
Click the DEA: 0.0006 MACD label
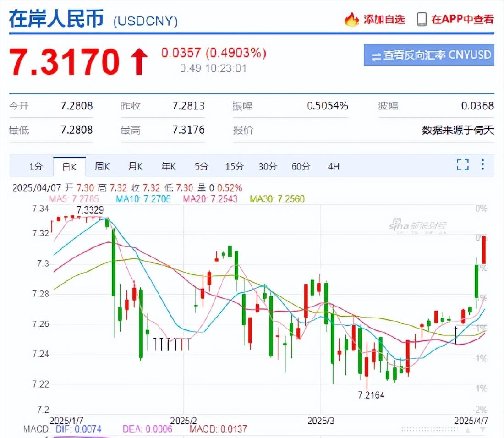(148, 429)
